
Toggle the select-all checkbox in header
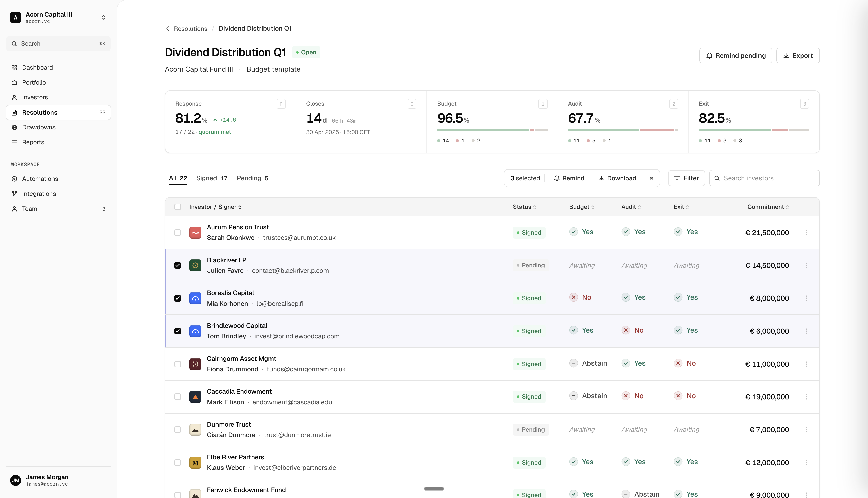pyautogui.click(x=177, y=207)
